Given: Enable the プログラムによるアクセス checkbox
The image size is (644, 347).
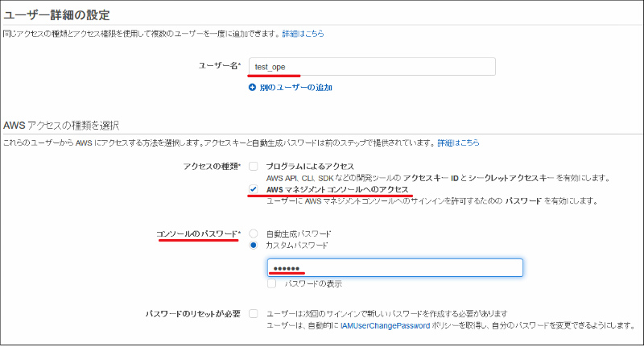Looking at the screenshot, I should (254, 166).
